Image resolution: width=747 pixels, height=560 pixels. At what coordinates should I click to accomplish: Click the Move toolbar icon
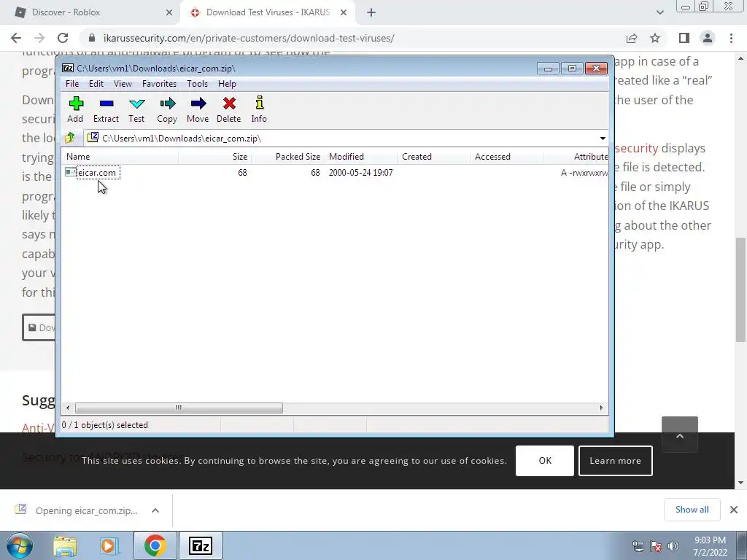[x=198, y=109]
